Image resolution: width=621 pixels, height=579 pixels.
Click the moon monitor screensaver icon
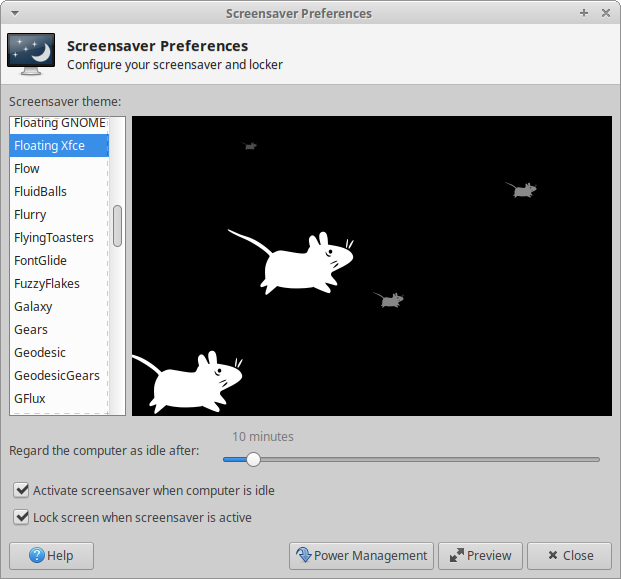[x=31, y=54]
